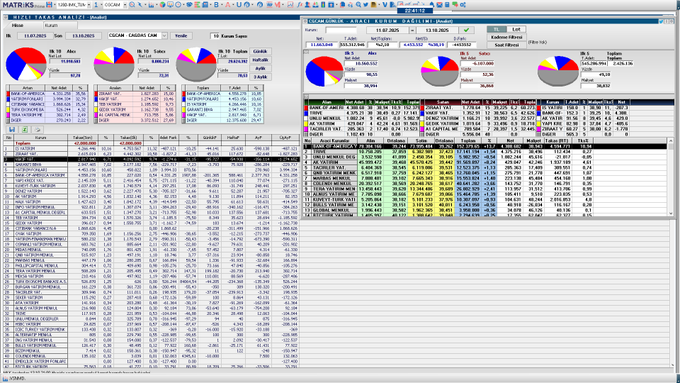The height and width of the screenshot is (383, 680).
Task: Click the Son end date field showing 13.10.2025
Action: tap(83, 36)
